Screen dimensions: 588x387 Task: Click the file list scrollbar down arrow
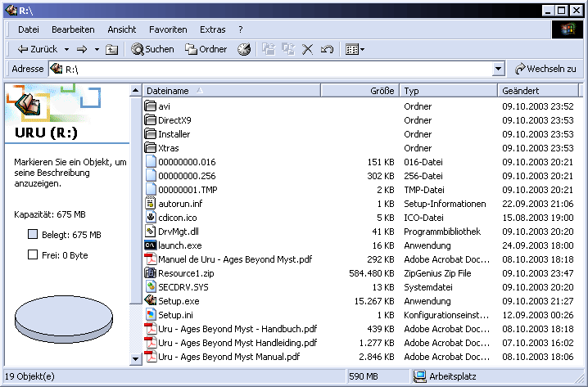136,358
